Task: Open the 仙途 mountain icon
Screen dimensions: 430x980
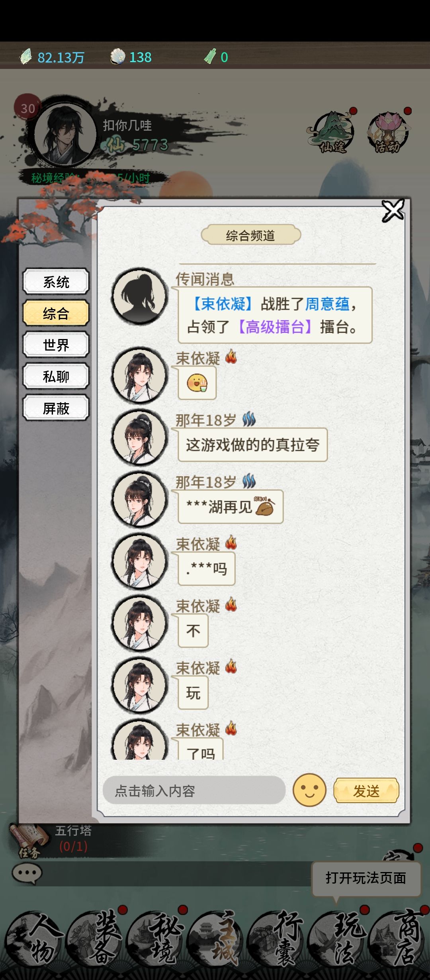Action: (331, 132)
